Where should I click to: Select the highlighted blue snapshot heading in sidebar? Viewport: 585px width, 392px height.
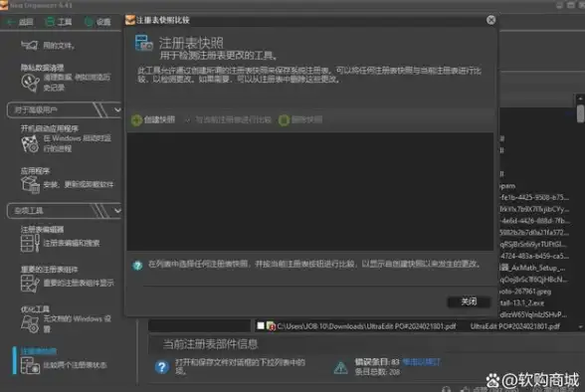pos(39,351)
